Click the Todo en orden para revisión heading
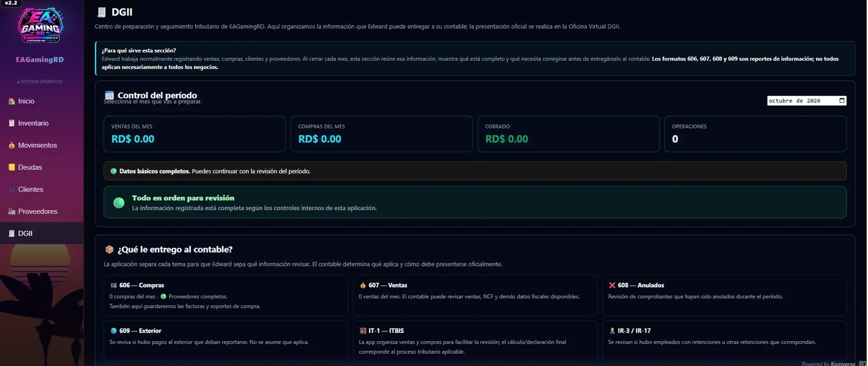The width and height of the screenshot is (868, 366). pos(183,198)
